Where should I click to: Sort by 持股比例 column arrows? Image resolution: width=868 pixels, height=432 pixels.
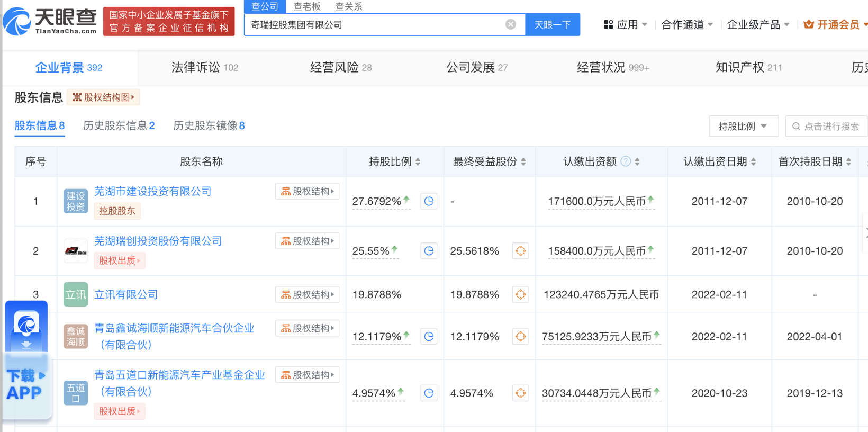418,162
